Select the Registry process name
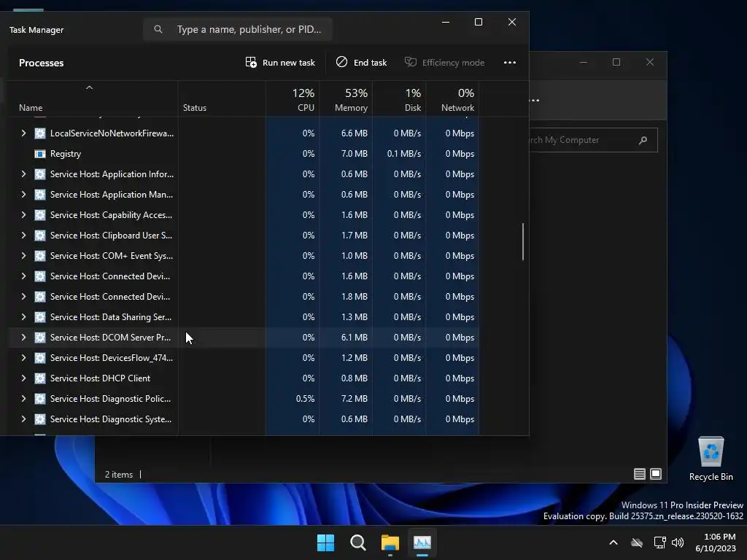This screenshot has height=560, width=747. (x=66, y=154)
